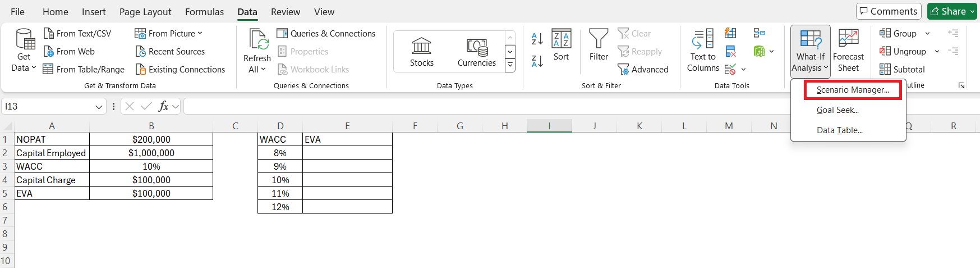
Task: Expand the Group dropdown arrow
Action: [927, 34]
